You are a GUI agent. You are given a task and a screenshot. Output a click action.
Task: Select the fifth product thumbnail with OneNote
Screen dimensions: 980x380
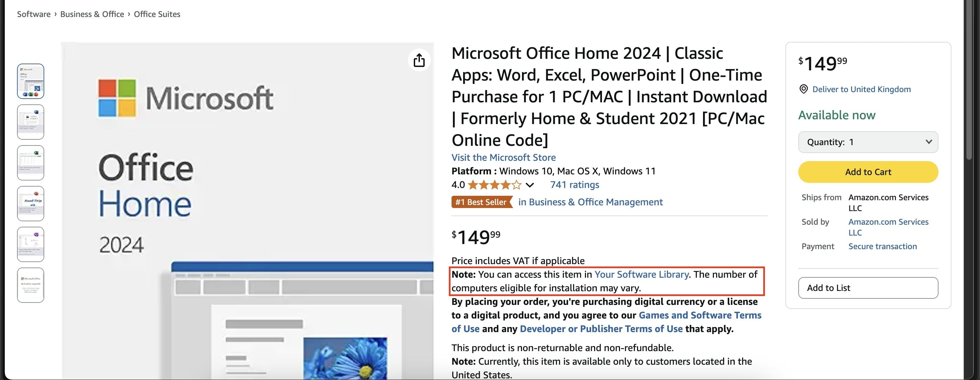pos(30,244)
